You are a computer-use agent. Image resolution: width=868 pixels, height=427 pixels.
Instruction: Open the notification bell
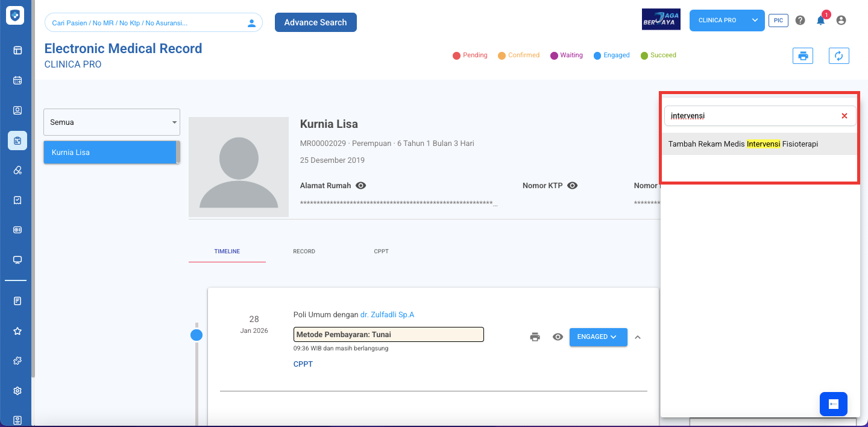pos(820,21)
